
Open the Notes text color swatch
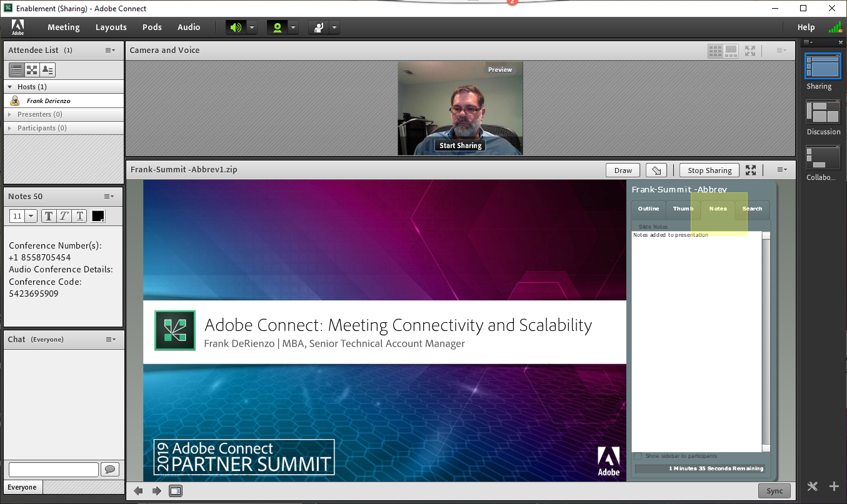(x=98, y=216)
